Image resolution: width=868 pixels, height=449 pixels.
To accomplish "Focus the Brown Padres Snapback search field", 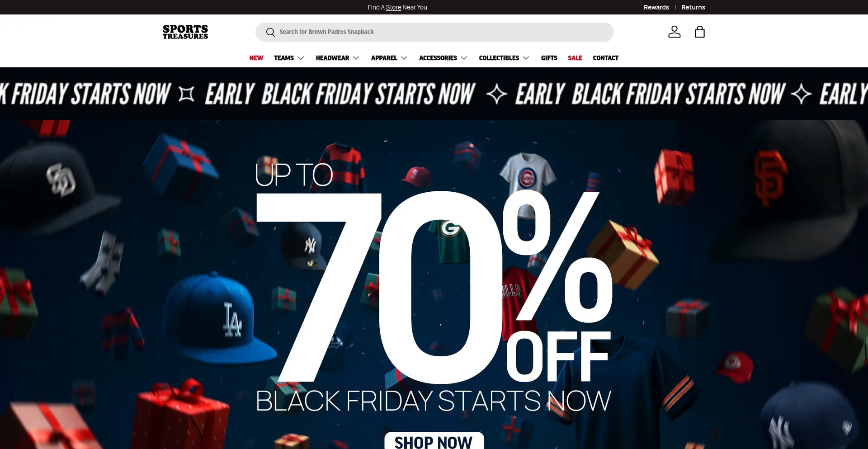I will (434, 32).
